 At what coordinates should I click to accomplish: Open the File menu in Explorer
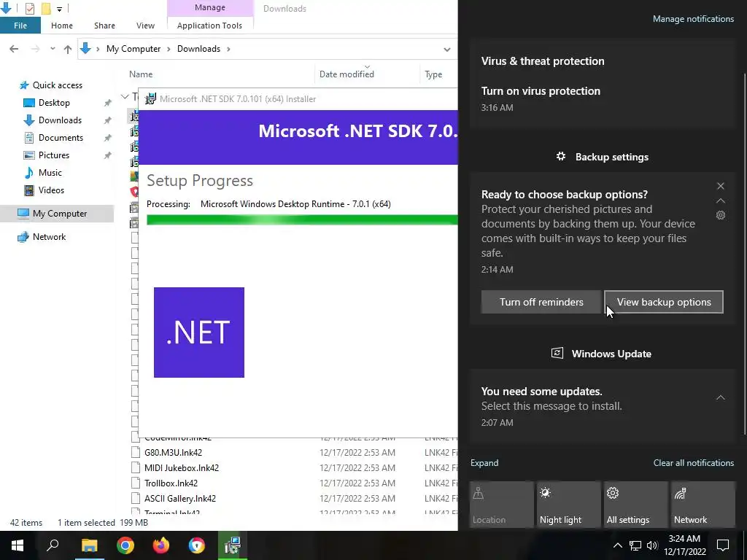20,26
